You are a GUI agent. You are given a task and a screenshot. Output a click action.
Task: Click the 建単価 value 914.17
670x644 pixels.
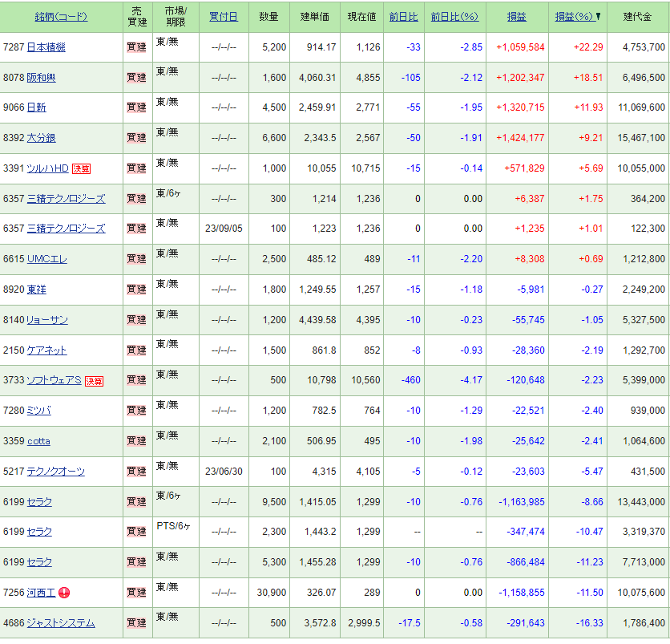coord(321,47)
